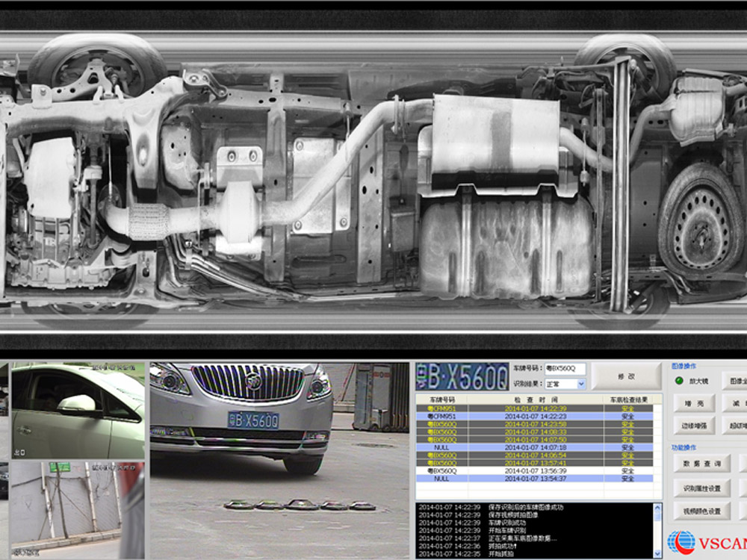Screen dimensions: 747x560
Task: Open 识别属性设置 recognition settings
Action: tap(701, 488)
